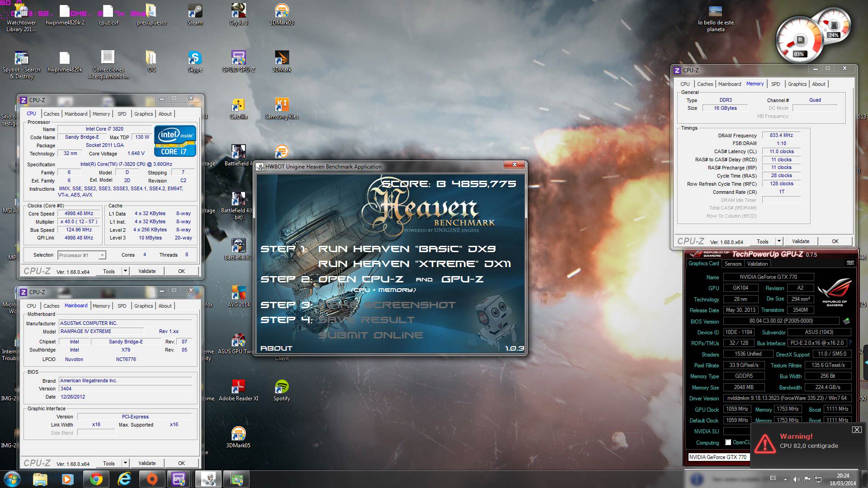Screen dimensions: 868x488
Task: Click SUBMIT ONLINE in Heaven benchmark window
Action: coord(371,335)
